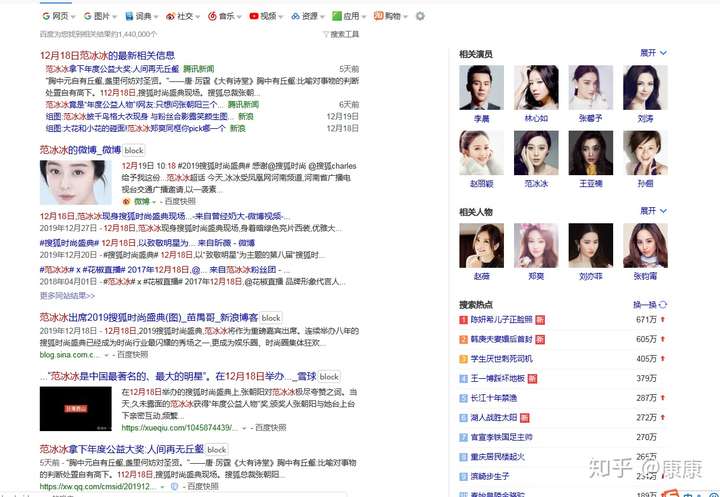720x497 pixels.
Task: Click the 605万 search count
Action: (646, 339)
